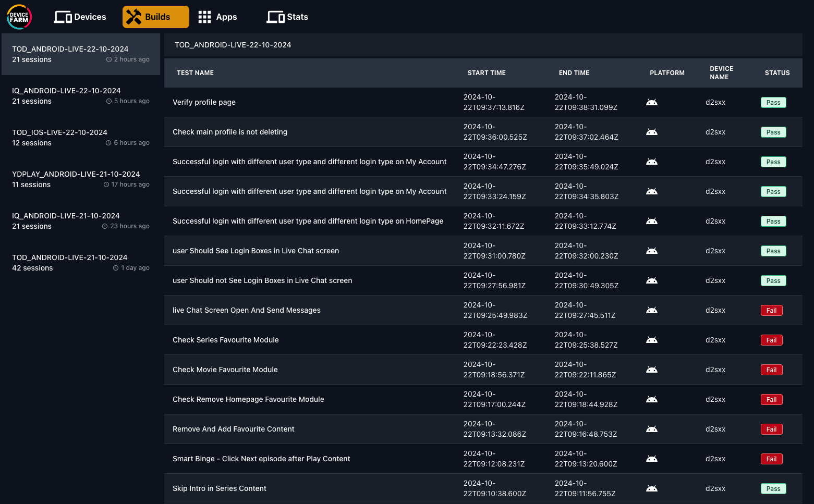Click the clock icon beside 2 hours ago
Screen dimensions: 814x504
coord(109,59)
